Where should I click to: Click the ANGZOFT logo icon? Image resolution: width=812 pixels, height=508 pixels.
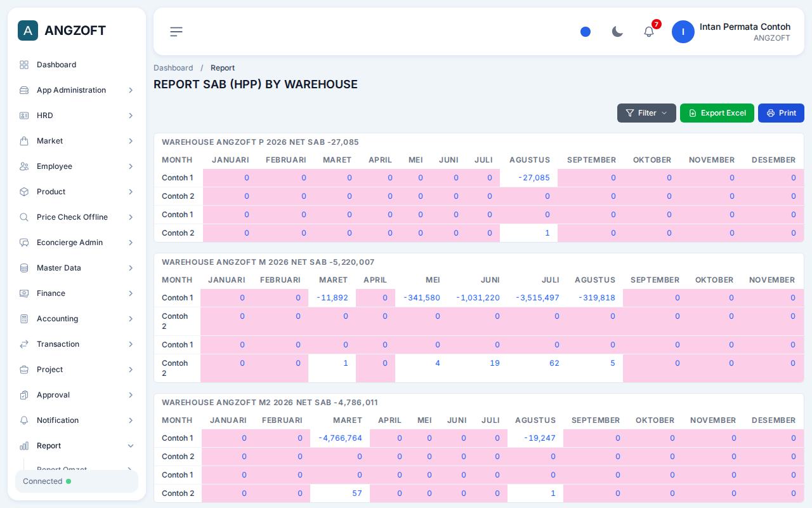click(28, 30)
